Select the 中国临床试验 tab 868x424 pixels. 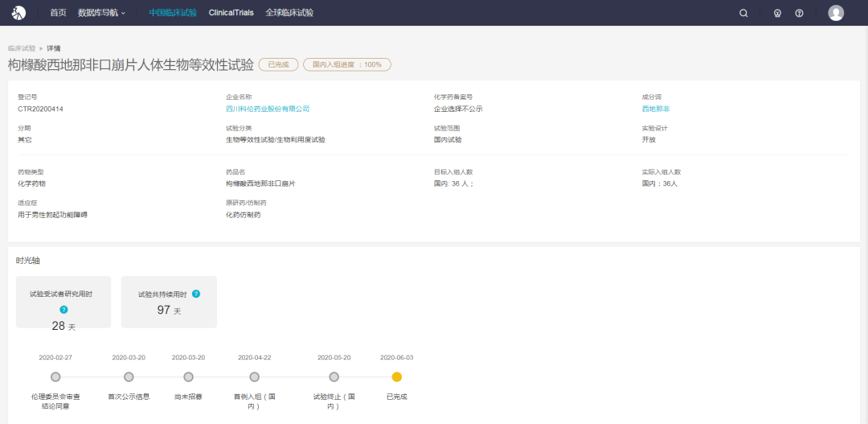click(173, 13)
